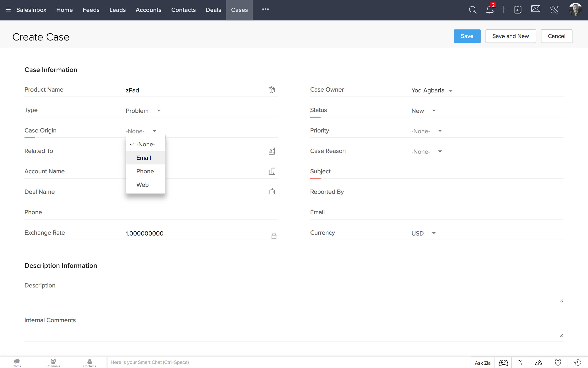Click the lock icon on Exchange Rate
Screen dimensions: 588x368
click(x=274, y=236)
